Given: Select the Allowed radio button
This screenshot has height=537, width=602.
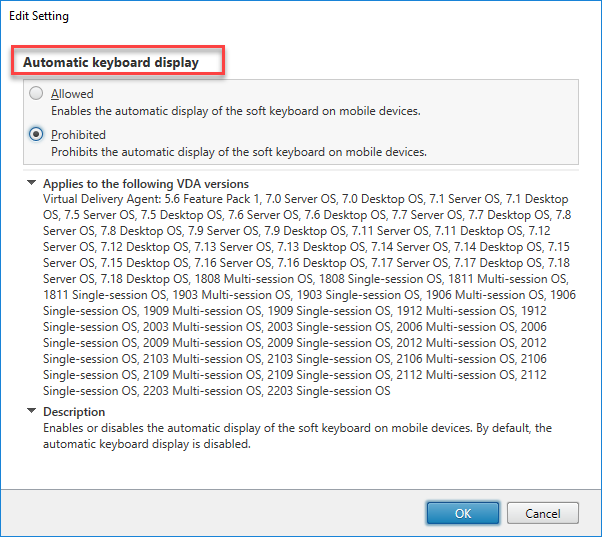Looking at the screenshot, I should pyautogui.click(x=37, y=94).
